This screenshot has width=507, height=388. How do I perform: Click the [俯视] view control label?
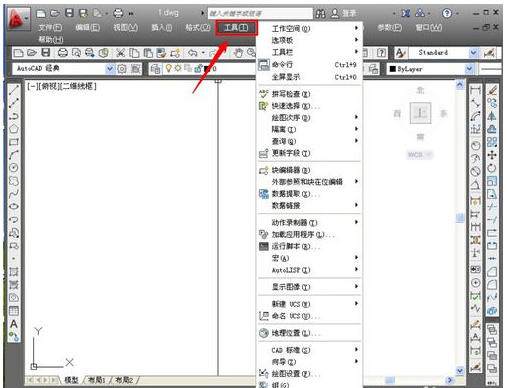click(49, 87)
